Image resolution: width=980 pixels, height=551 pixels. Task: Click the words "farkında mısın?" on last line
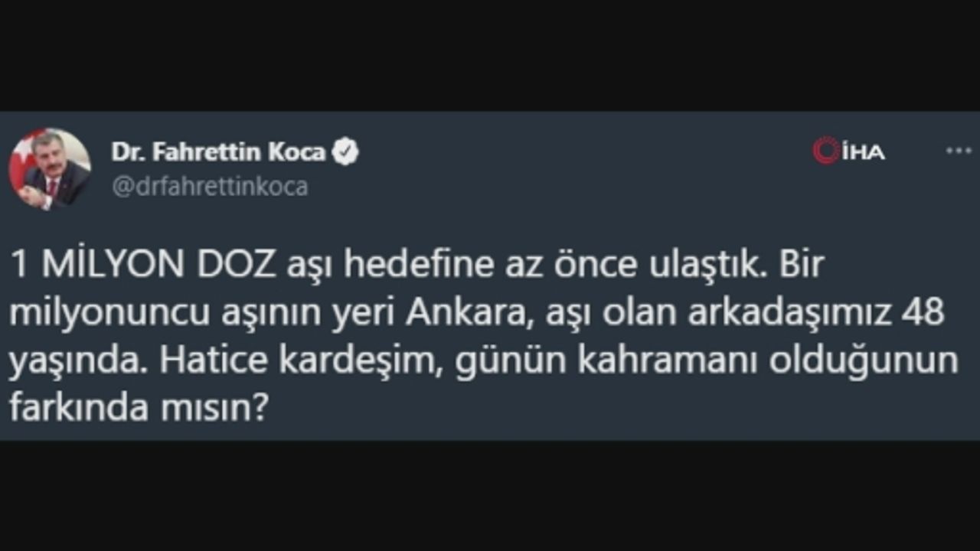(138, 409)
